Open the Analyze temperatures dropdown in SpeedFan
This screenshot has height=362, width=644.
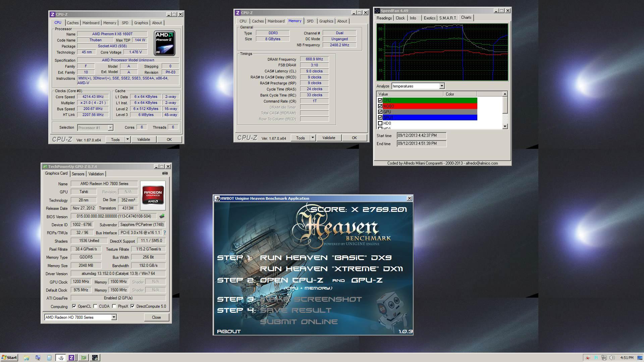442,86
